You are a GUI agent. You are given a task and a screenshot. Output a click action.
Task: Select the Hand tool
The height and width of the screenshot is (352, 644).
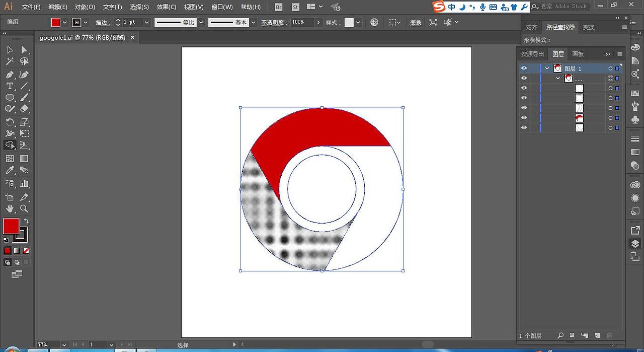[10, 208]
